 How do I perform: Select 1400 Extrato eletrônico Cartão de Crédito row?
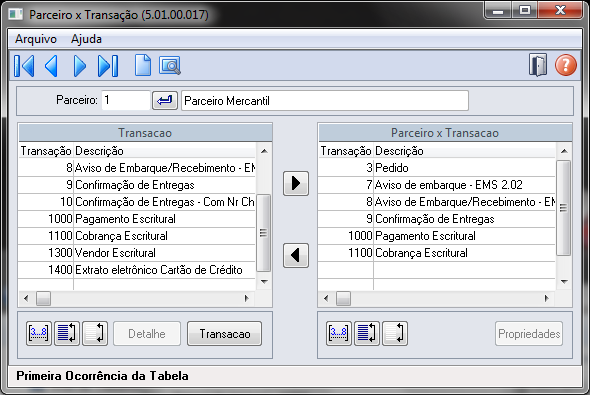[x=137, y=270]
